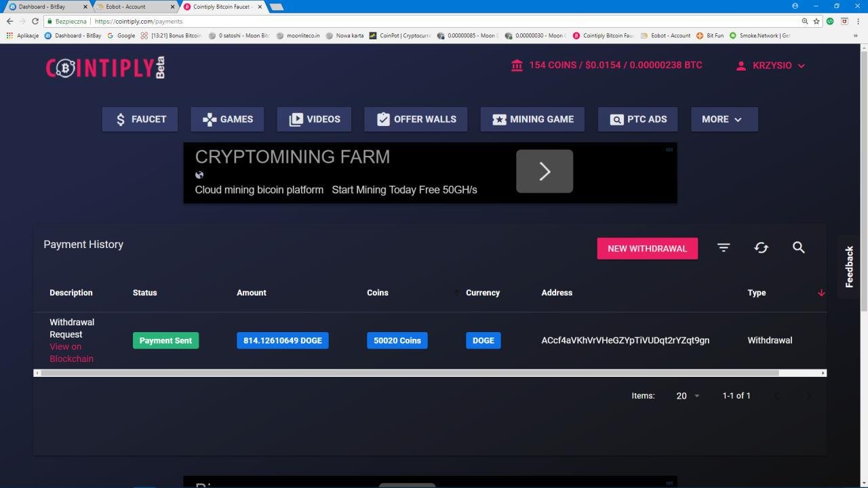Switch to Dashboard - BitBay tab
This screenshot has width=868, height=488.
pyautogui.click(x=47, y=7)
